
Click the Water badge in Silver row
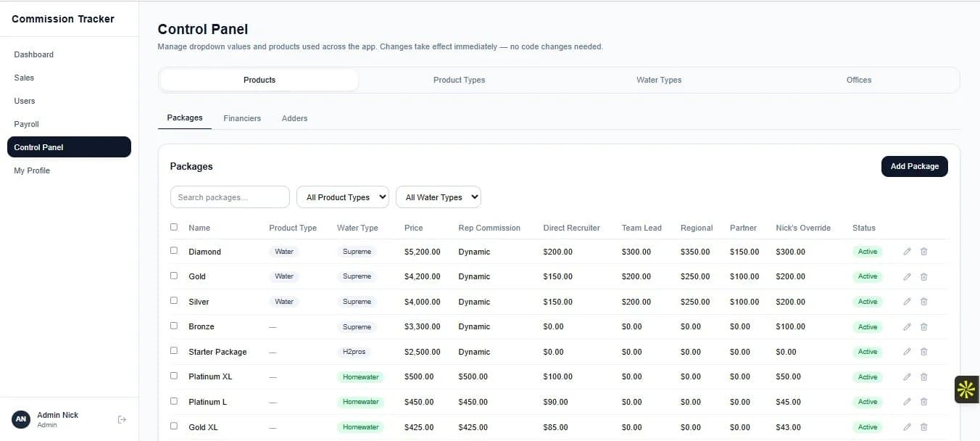click(284, 302)
